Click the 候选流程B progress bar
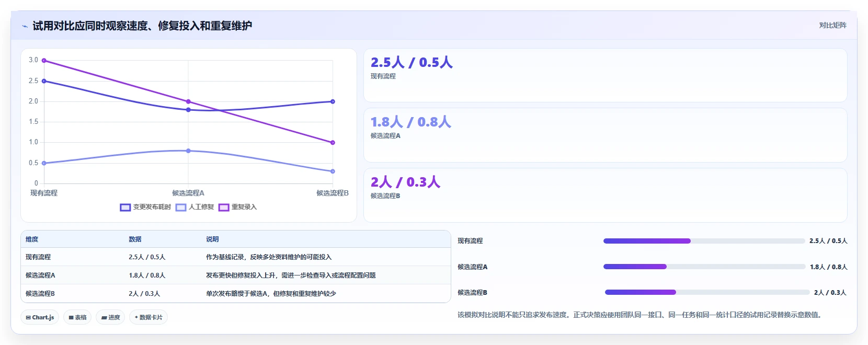868x345 pixels. (707, 292)
